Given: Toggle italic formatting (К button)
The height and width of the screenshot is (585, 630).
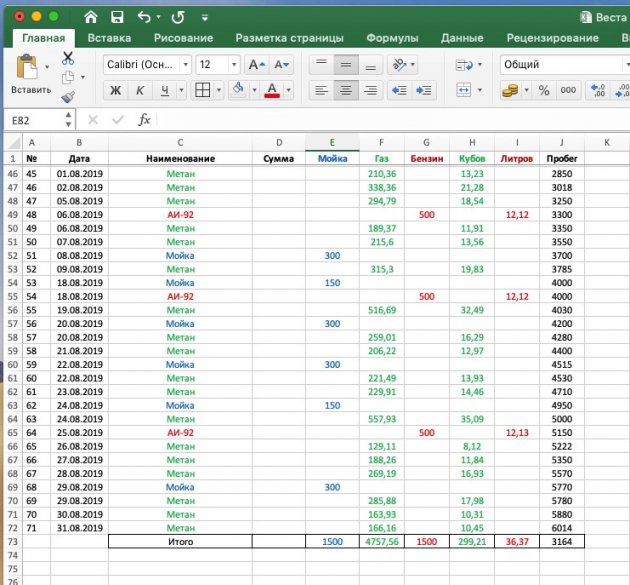Looking at the screenshot, I should pos(140,90).
